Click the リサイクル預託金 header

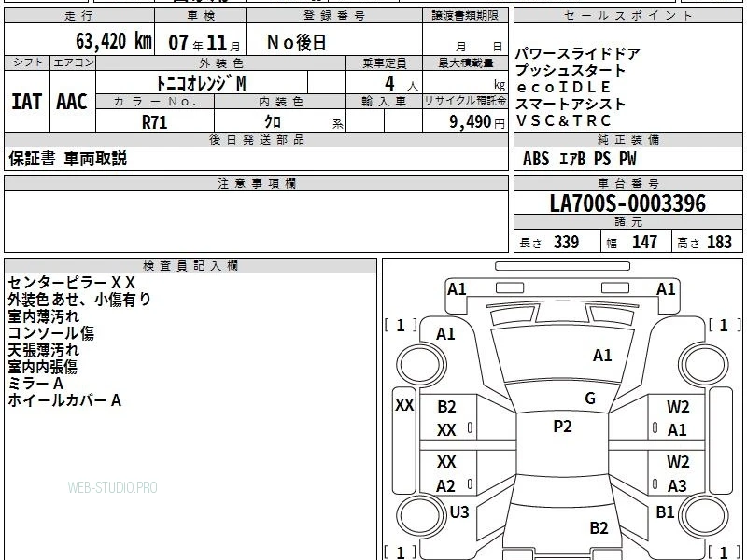click(465, 101)
